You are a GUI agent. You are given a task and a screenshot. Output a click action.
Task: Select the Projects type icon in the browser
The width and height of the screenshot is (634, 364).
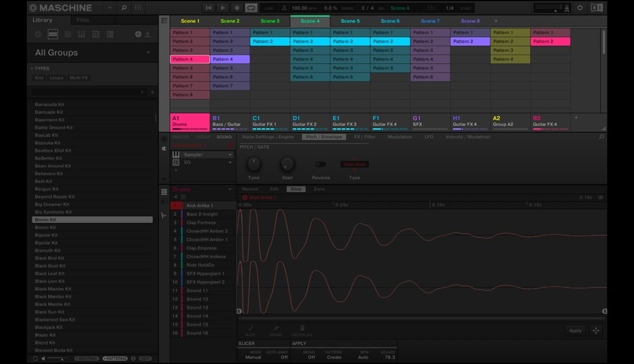(38, 34)
